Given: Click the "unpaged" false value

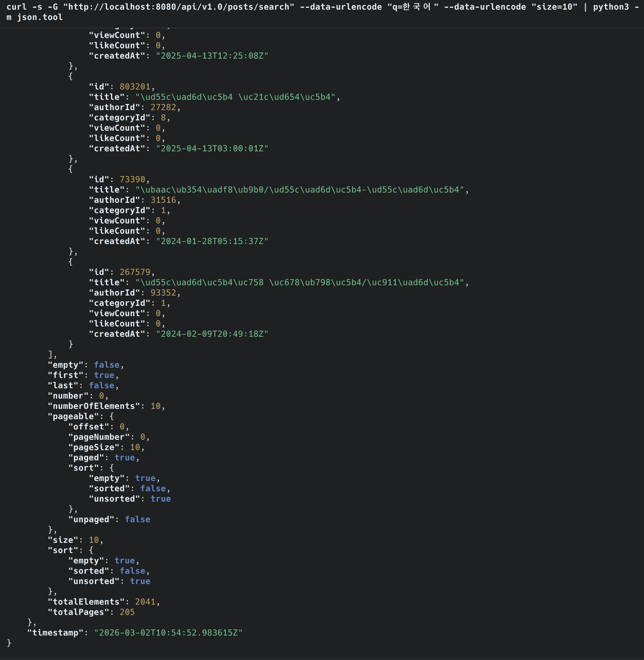Looking at the screenshot, I should tap(137, 520).
